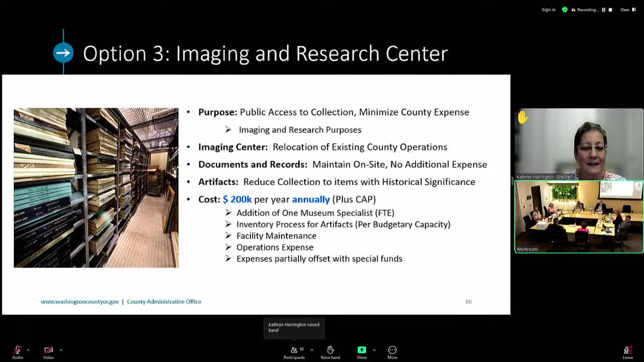Expand audio options arrow next to Audio
Screen dimensions: 644x362
coord(28,350)
